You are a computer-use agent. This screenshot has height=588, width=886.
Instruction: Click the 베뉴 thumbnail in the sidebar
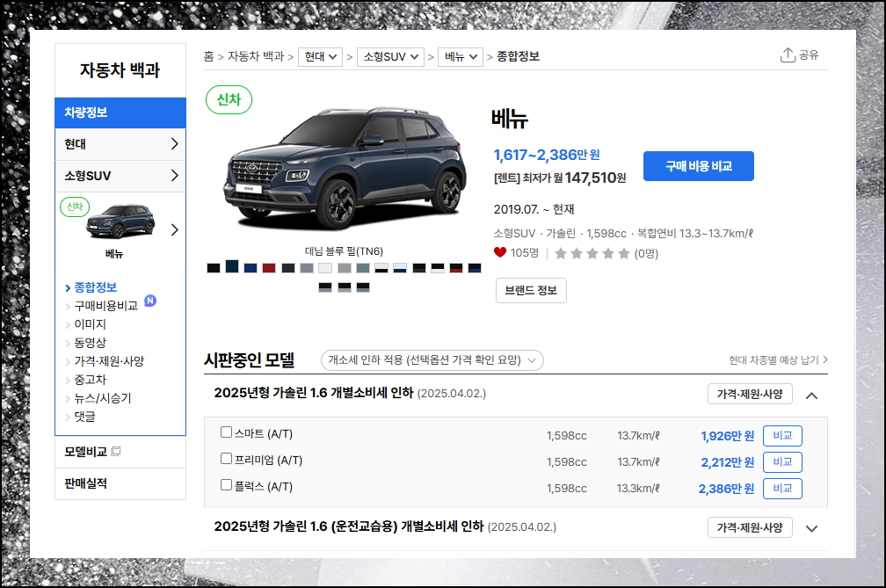point(120,221)
